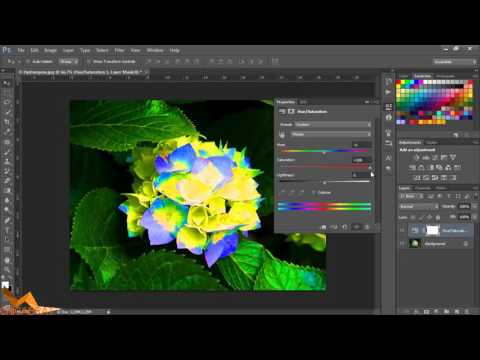
Task: Click reset to adjustment defaults icon
Action: point(345,227)
